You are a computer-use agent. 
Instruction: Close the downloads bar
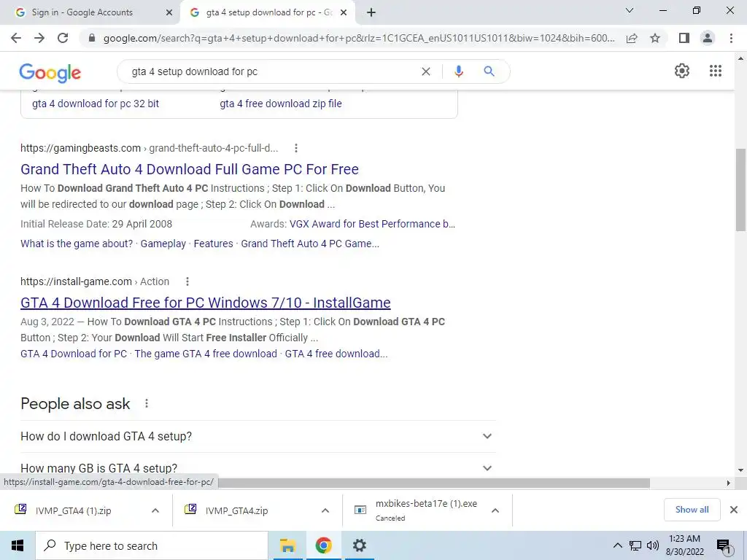734,510
